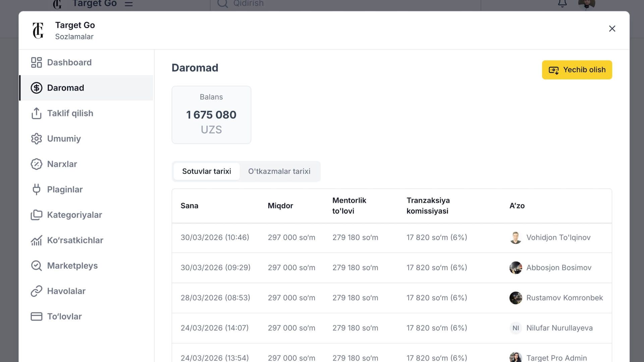Click Abbosjon Bosimov's avatar
Screen dimensions: 644x362
pos(516,267)
